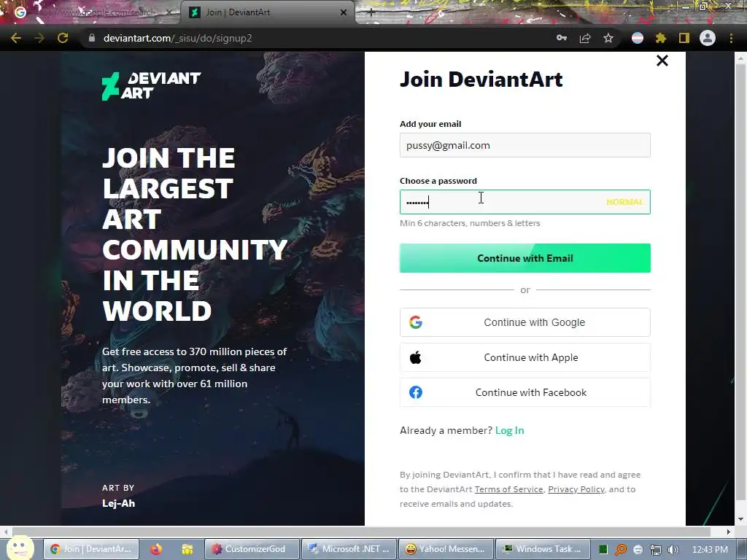Select the Join | DeviantArt tab
747x560 pixels.
[x=267, y=12]
